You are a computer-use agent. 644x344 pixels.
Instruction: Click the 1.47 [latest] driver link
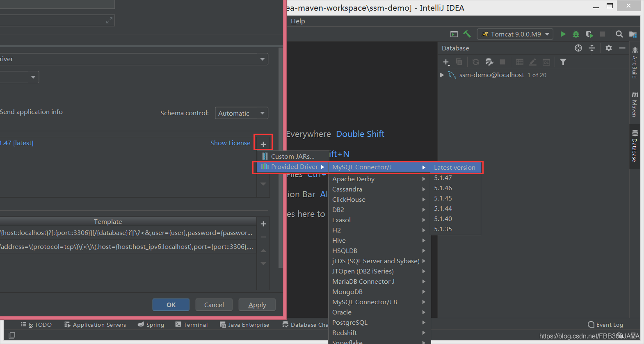(17, 143)
